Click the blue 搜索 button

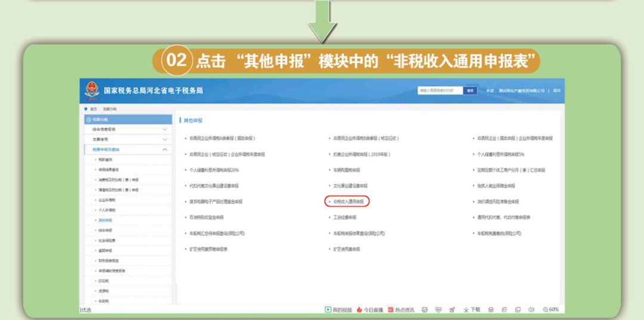pos(470,91)
